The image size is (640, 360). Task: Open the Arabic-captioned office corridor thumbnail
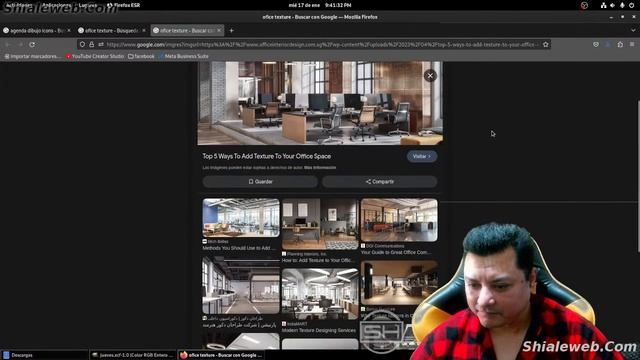coord(241,285)
